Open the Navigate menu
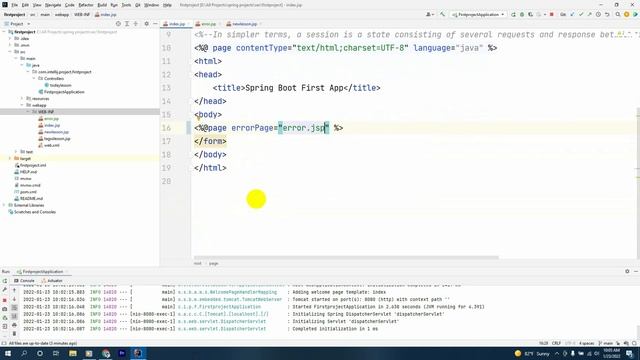 click(x=53, y=5)
